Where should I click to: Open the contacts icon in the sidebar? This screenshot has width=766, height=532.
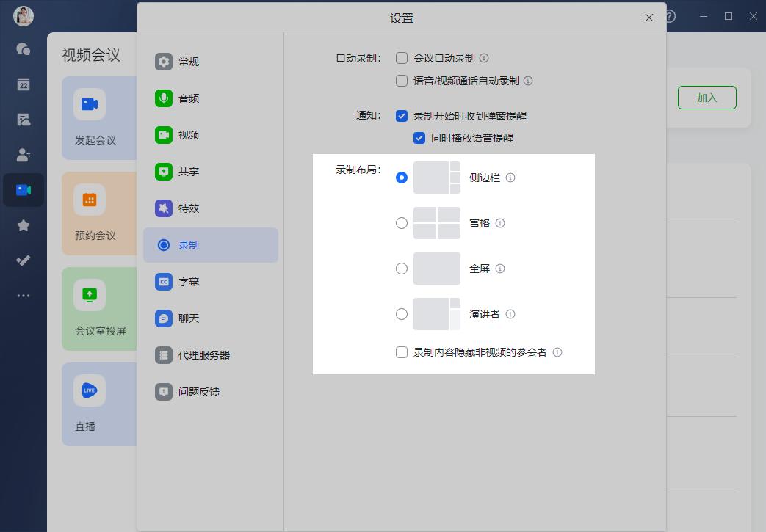click(x=24, y=155)
